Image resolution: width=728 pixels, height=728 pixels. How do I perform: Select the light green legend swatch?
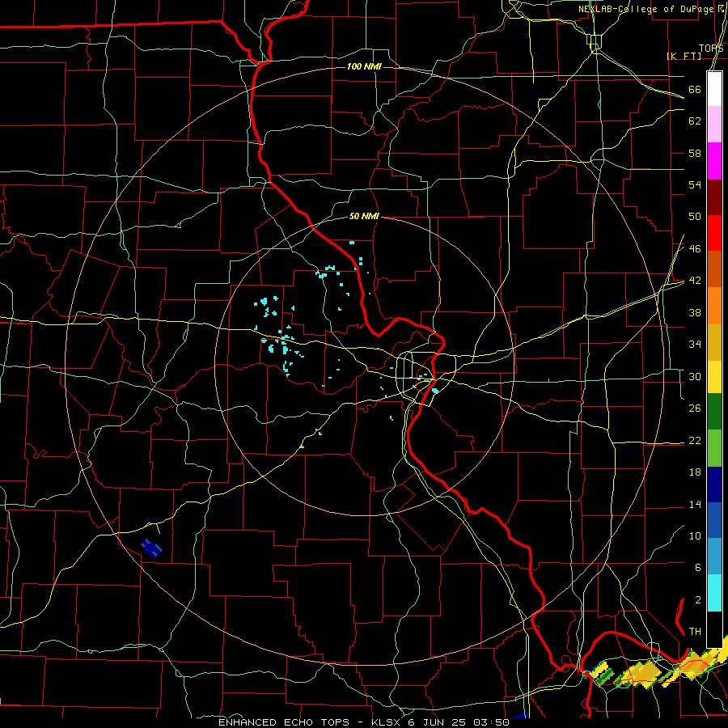(714, 447)
